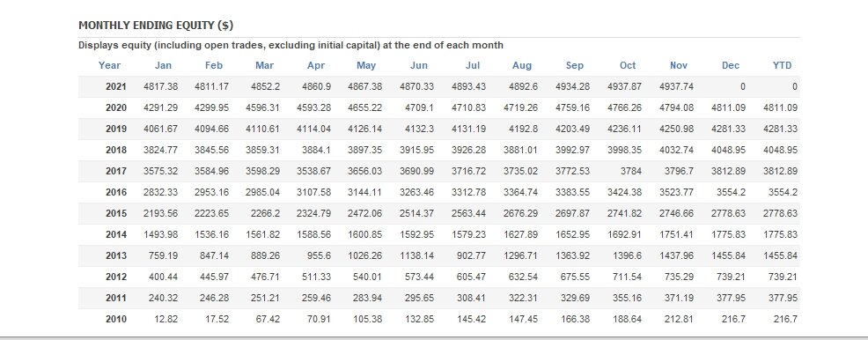Click the Sep column header
Screen dimensions: 868x340
coord(575,65)
